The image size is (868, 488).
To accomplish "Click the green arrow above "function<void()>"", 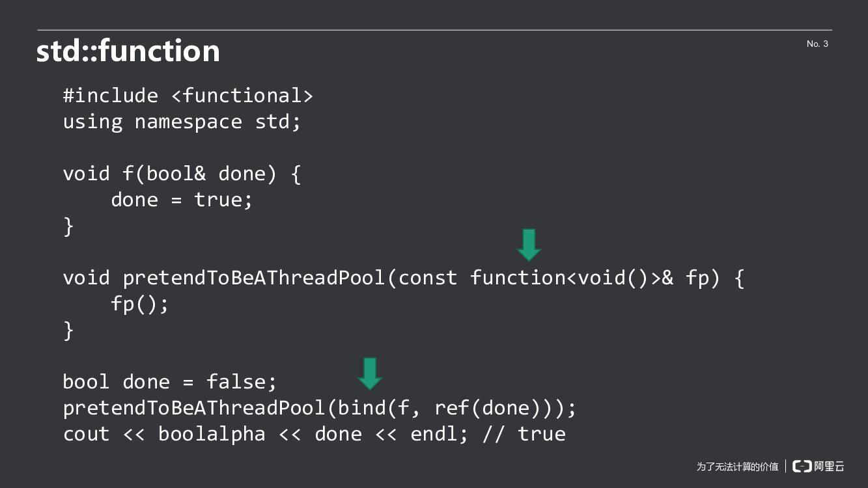I will [x=529, y=245].
